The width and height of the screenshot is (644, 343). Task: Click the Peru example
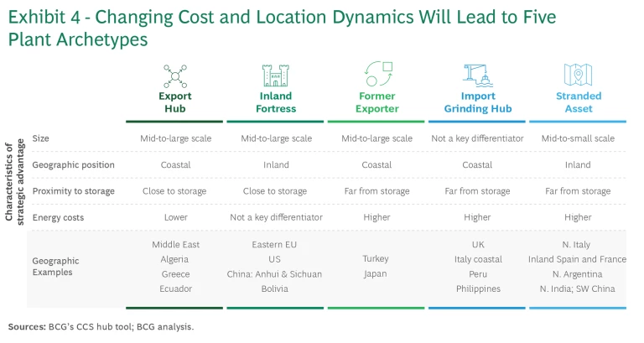[478, 274]
